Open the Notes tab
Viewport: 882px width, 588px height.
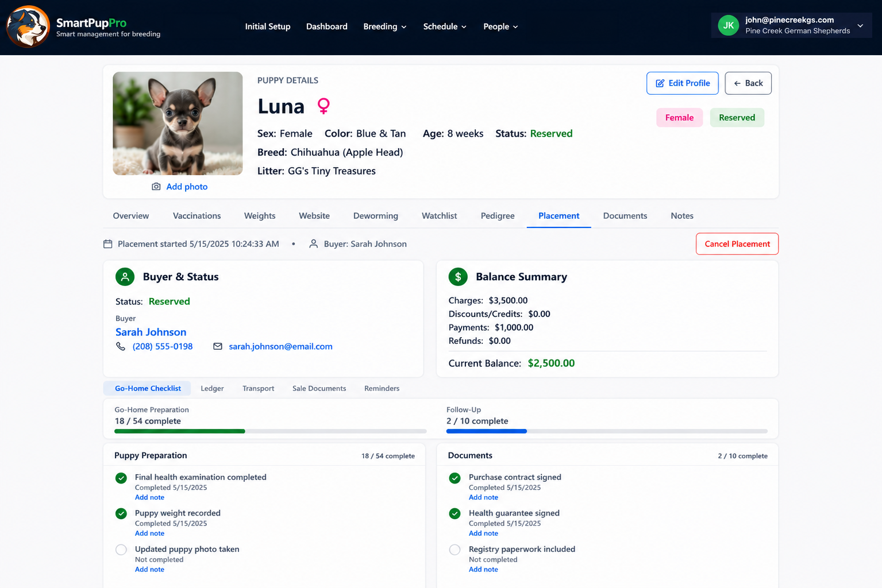[682, 216]
